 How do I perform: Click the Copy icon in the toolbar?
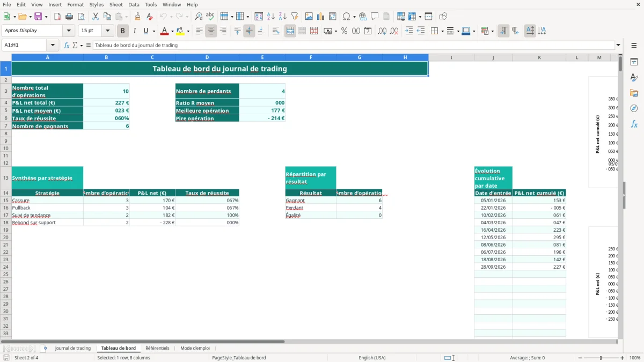point(107,17)
